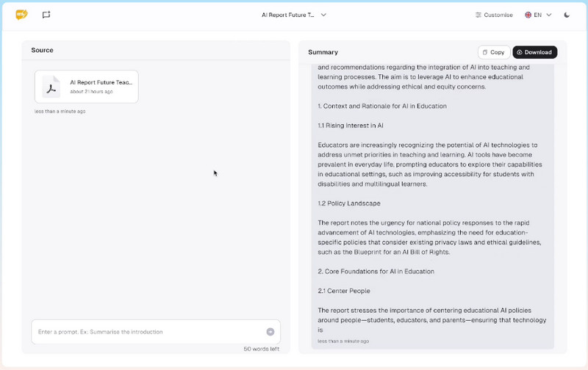Click '50 words left' counter
Image resolution: width=588 pixels, height=370 pixels.
[261, 349]
